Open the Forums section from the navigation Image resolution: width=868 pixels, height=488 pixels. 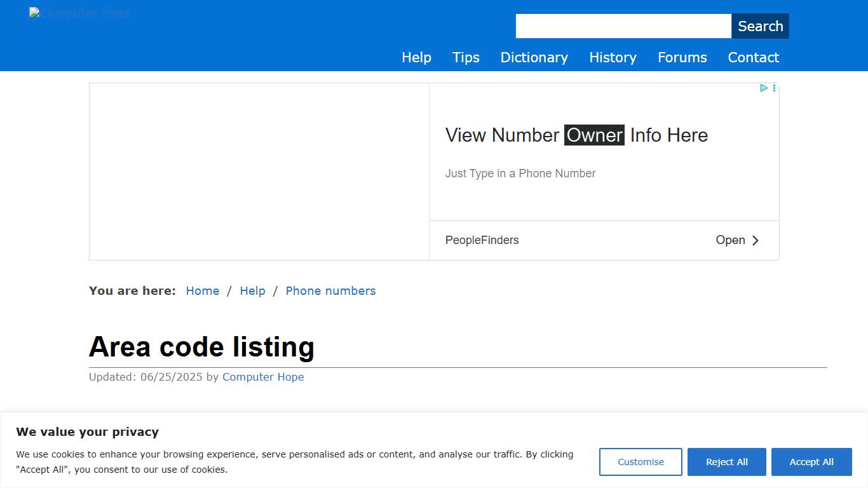[682, 57]
